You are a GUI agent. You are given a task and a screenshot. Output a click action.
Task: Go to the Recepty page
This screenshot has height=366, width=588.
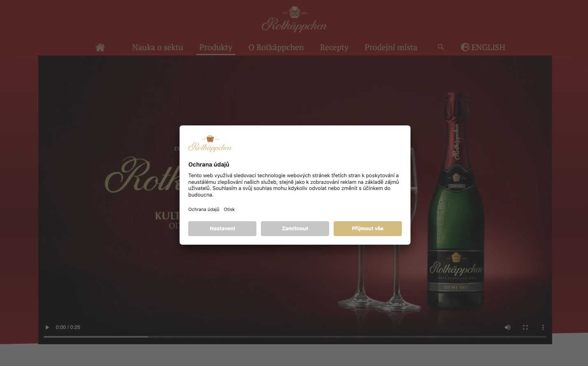(x=334, y=47)
